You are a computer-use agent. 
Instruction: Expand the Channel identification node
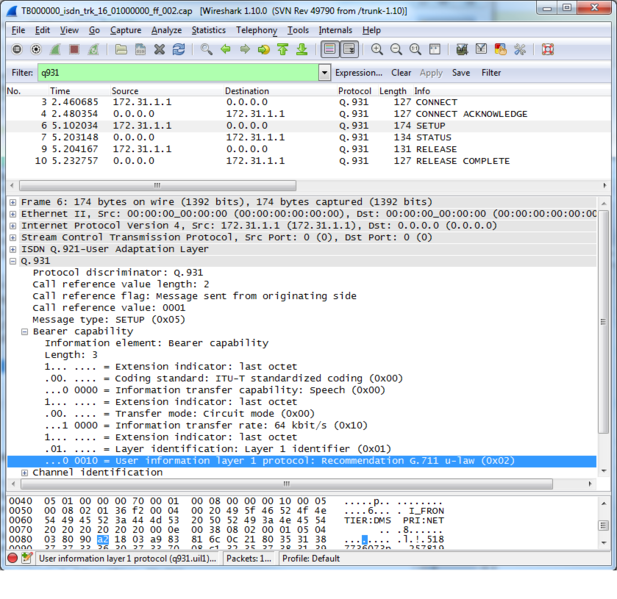pyautogui.click(x=24, y=473)
